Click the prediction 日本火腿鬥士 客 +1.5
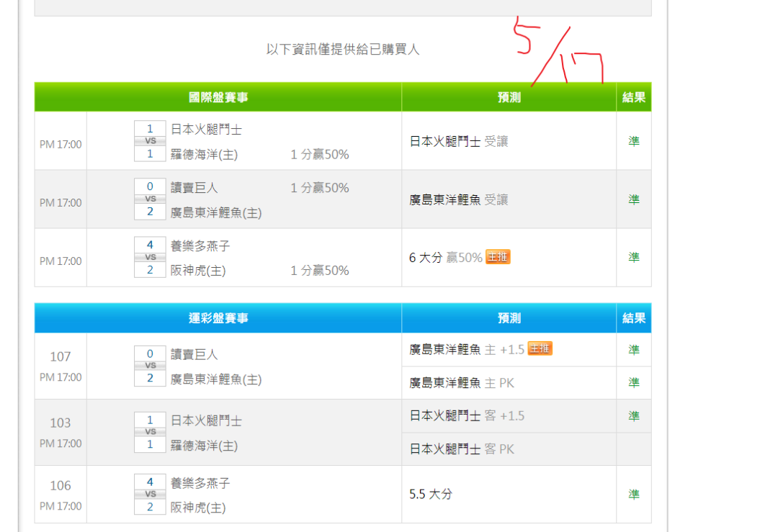 tap(466, 415)
